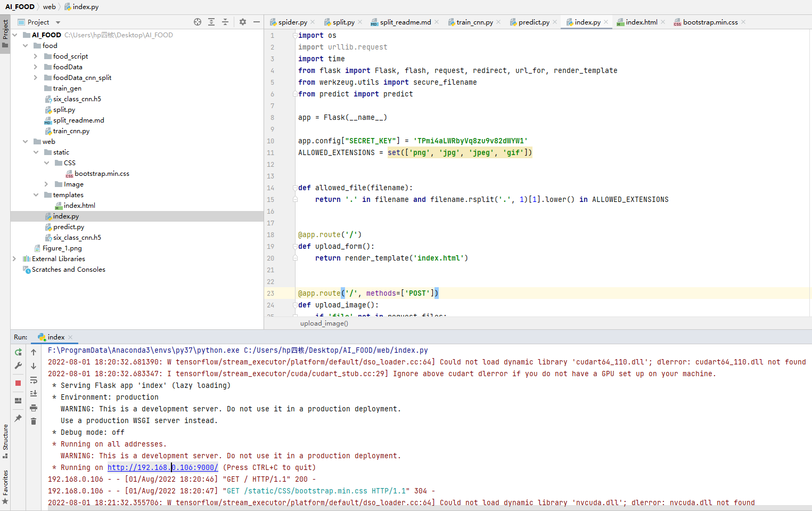The image size is (812, 511).
Task: Open run configuration wrench settings
Action: click(x=18, y=366)
